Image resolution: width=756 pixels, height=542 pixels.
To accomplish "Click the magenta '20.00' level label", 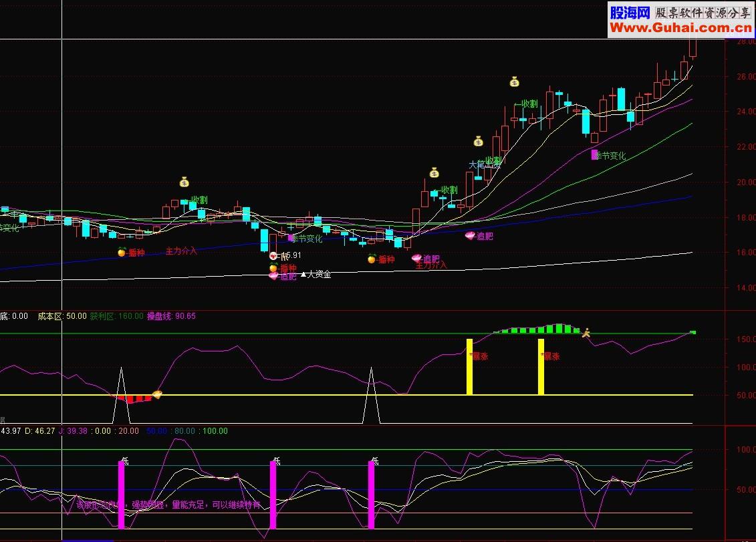I will (x=128, y=431).
